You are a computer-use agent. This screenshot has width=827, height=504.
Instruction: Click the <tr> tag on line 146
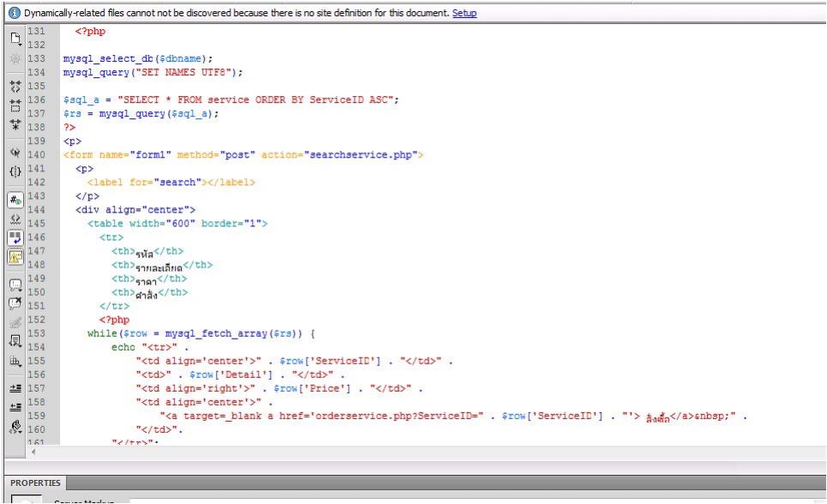[111, 237]
